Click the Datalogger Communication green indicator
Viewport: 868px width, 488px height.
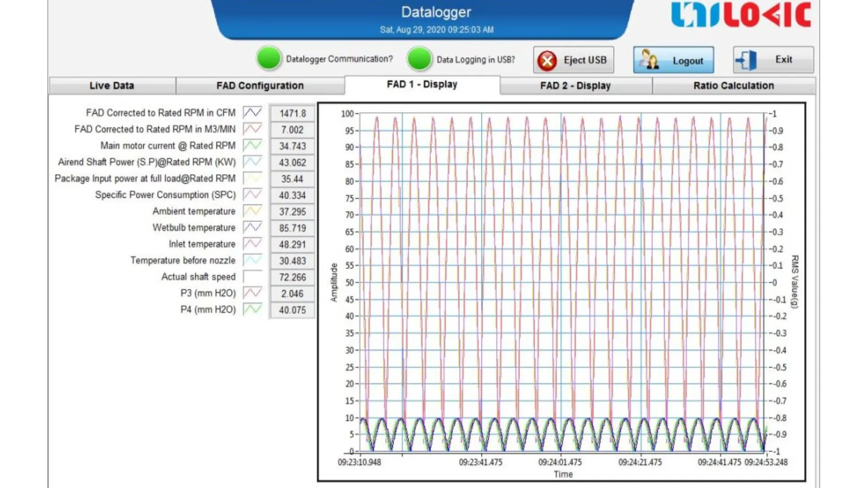click(269, 59)
